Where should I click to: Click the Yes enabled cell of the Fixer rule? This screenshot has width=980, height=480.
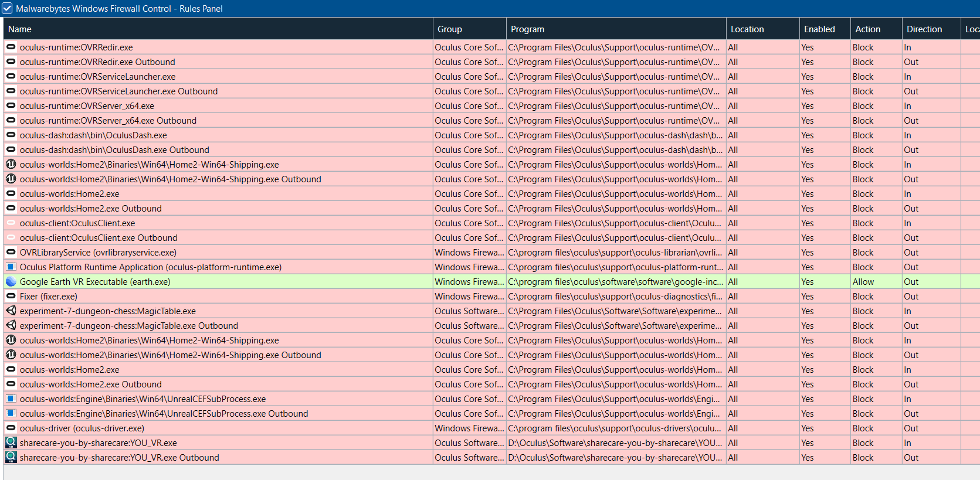(x=825, y=297)
